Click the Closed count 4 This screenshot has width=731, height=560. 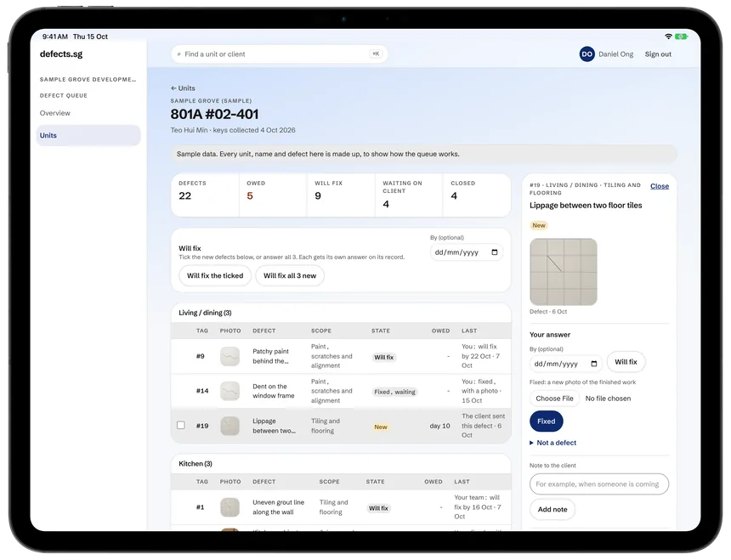(454, 196)
